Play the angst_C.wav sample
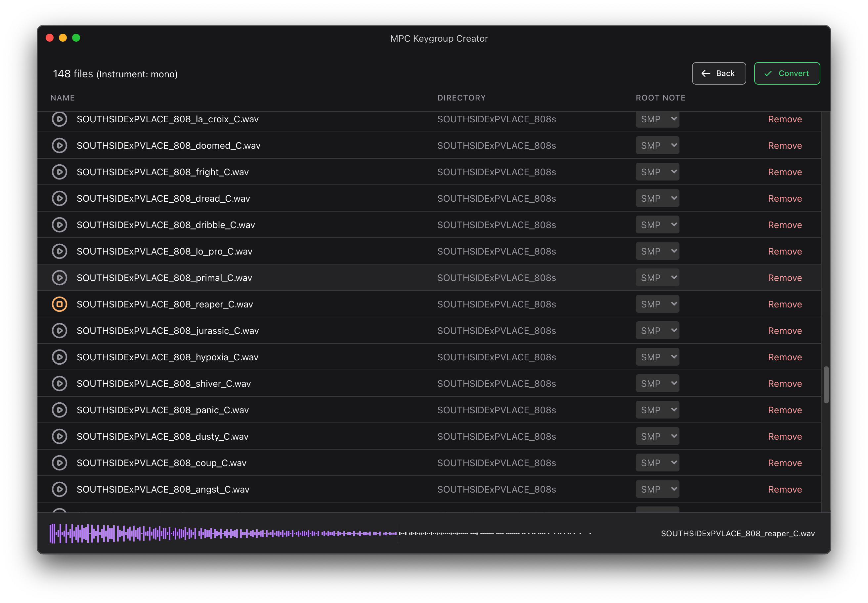The height and width of the screenshot is (603, 868). click(x=59, y=489)
